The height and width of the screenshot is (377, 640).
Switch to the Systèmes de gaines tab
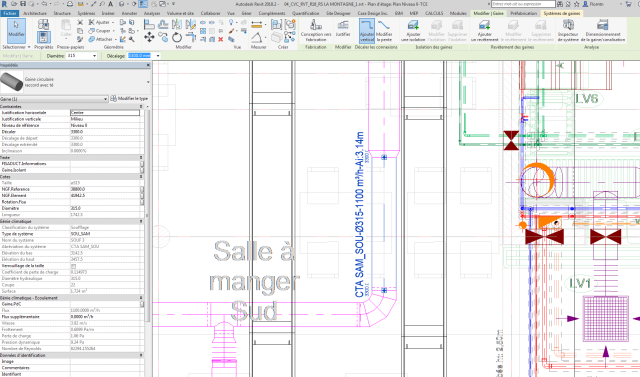tap(562, 13)
